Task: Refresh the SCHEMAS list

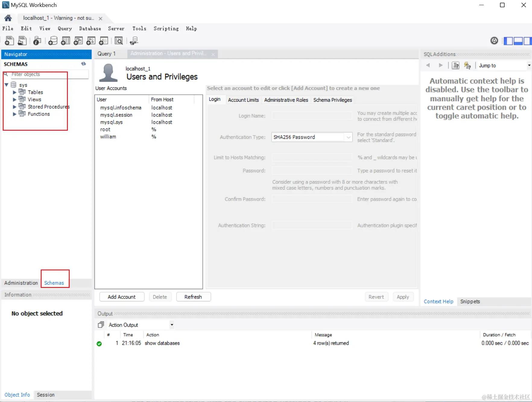Action: (84, 64)
